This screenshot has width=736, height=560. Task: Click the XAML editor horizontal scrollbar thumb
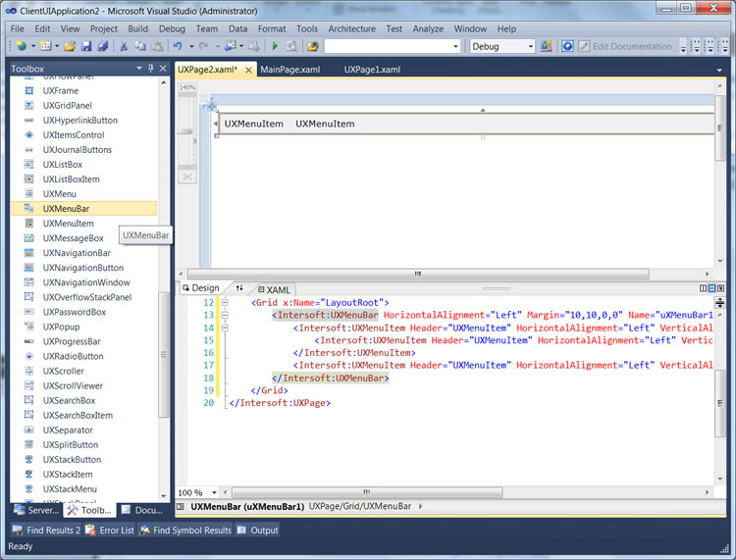(x=367, y=492)
